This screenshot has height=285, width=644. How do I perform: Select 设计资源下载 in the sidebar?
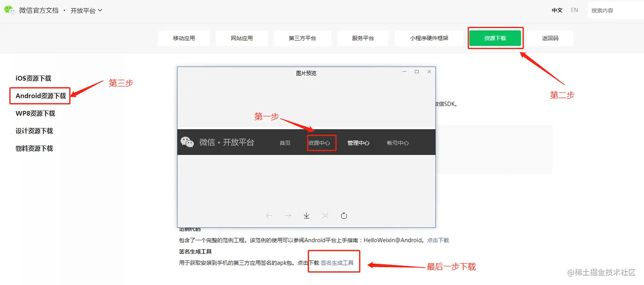(34, 131)
